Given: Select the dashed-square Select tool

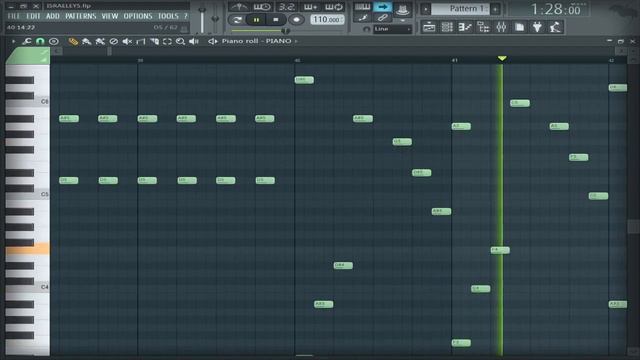Looking at the screenshot, I should pos(167,41).
